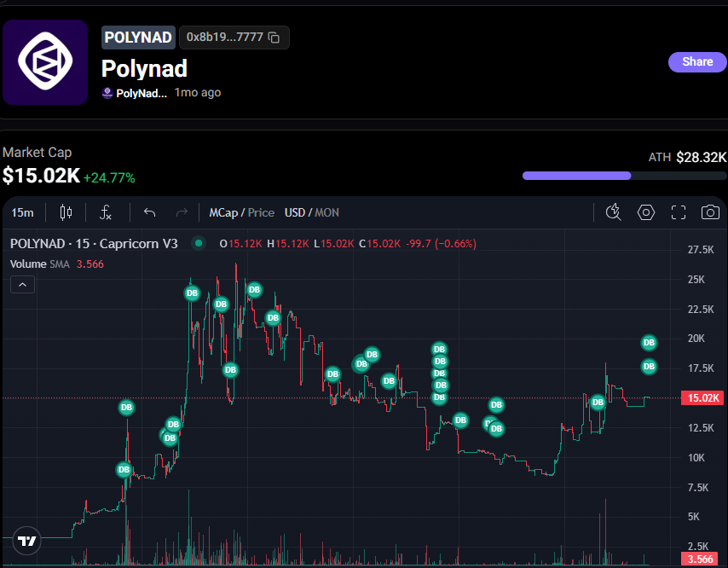Screen dimensions: 728x568
Task: Click the 15.02K current price label
Action: click(x=702, y=398)
